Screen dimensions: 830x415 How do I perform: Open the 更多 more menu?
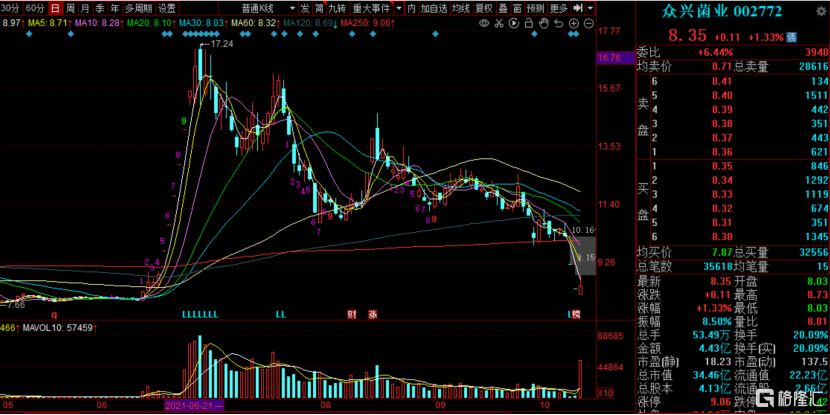[559, 8]
